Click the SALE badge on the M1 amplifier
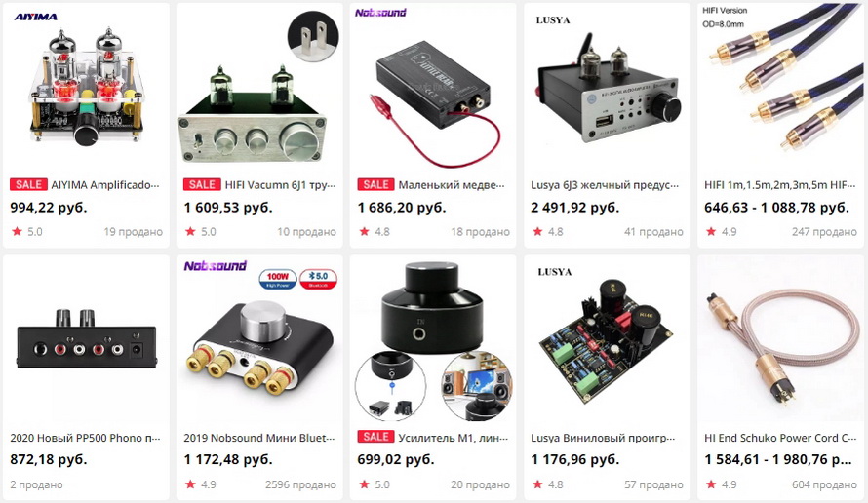 tap(375, 437)
